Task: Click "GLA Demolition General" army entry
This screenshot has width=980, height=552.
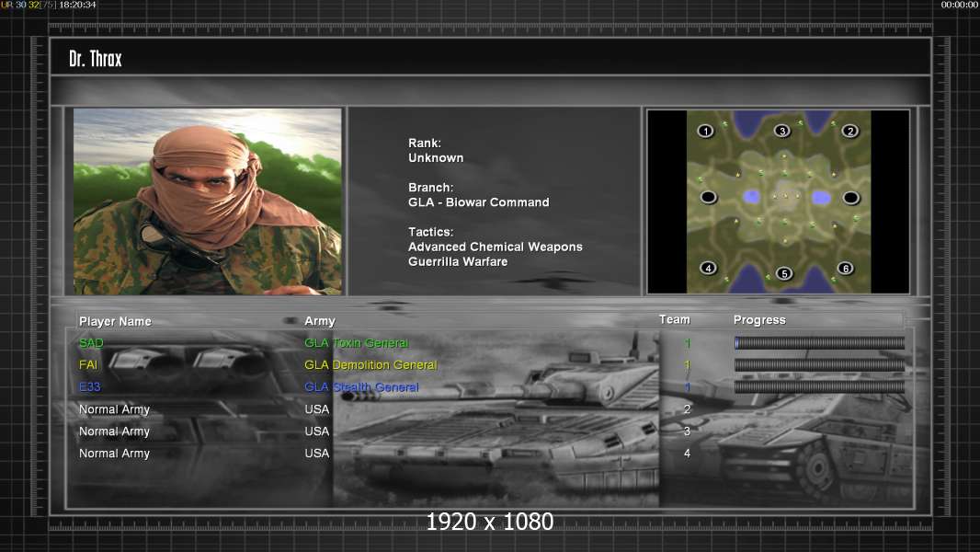Action: pos(370,365)
